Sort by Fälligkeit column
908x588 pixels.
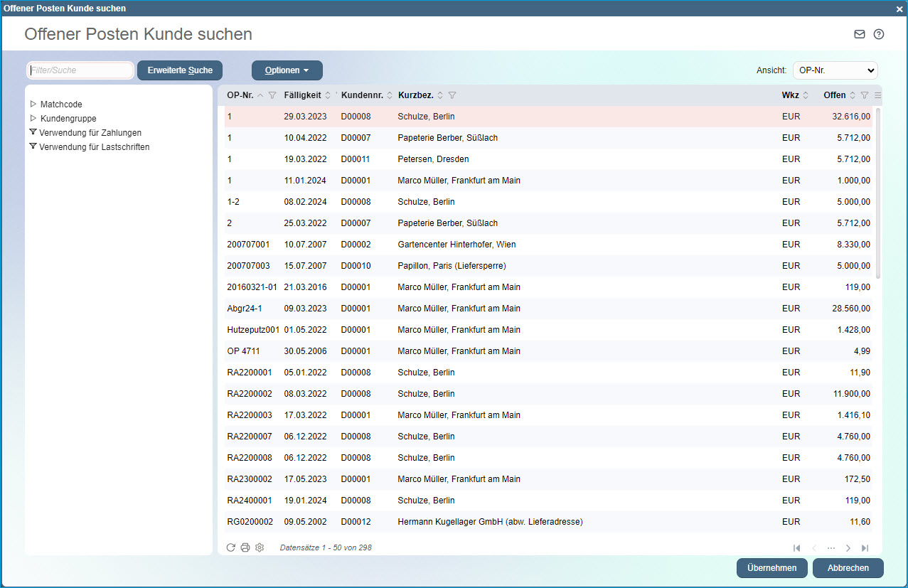pos(307,95)
